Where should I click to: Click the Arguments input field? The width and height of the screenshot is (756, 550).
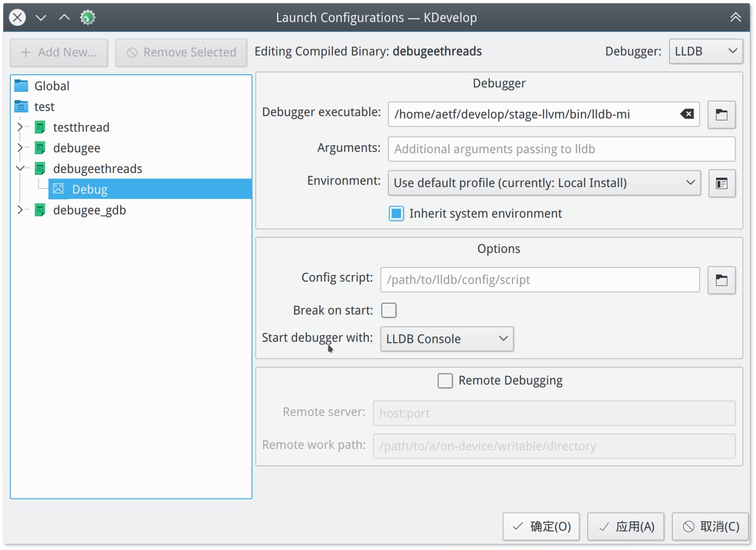[561, 149]
